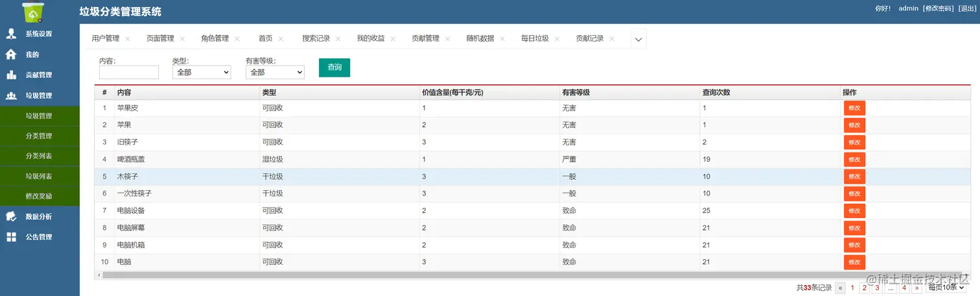Click the 修改密码 link
The width and height of the screenshot is (980, 296).
[938, 8]
